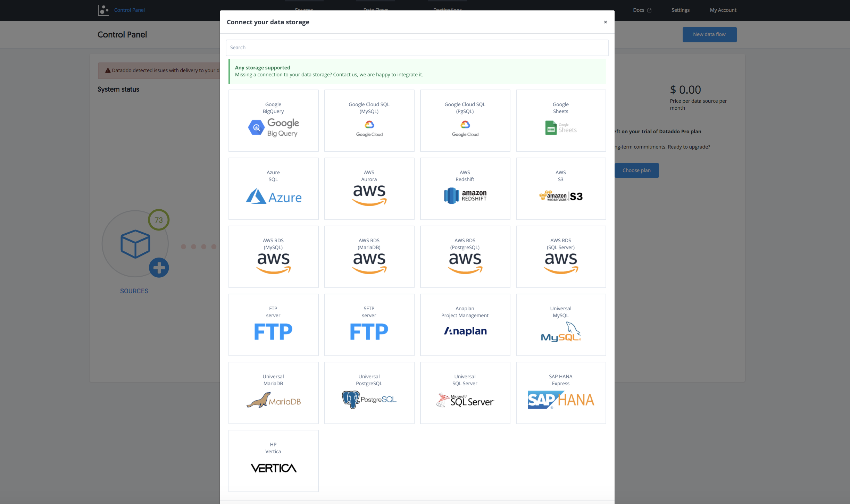This screenshot has height=504, width=850.
Task: Pick the Universal MariaDB storage option
Action: tap(273, 393)
